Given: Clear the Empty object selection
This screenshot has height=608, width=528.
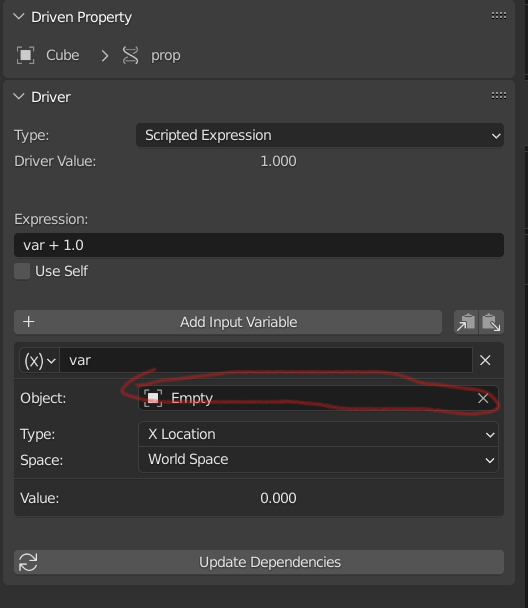Looking at the screenshot, I should pyautogui.click(x=483, y=398).
